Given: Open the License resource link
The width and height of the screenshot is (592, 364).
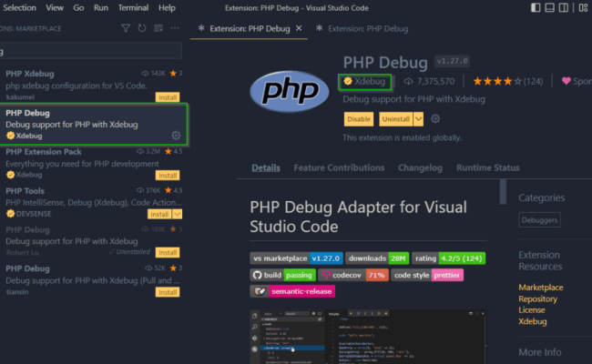Looking at the screenshot, I should click(532, 310).
